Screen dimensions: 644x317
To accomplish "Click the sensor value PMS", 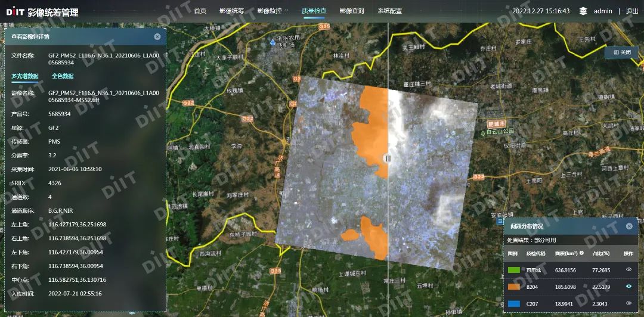I will (x=54, y=141).
